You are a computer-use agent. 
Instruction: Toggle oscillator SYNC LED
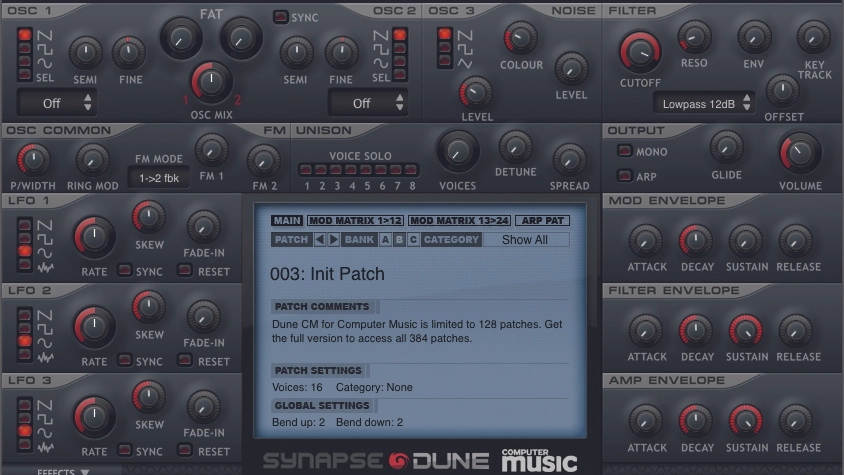click(x=280, y=17)
